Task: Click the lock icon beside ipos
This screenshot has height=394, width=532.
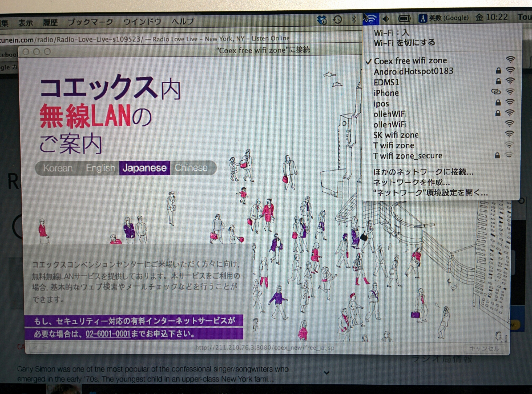Action: 498,102
